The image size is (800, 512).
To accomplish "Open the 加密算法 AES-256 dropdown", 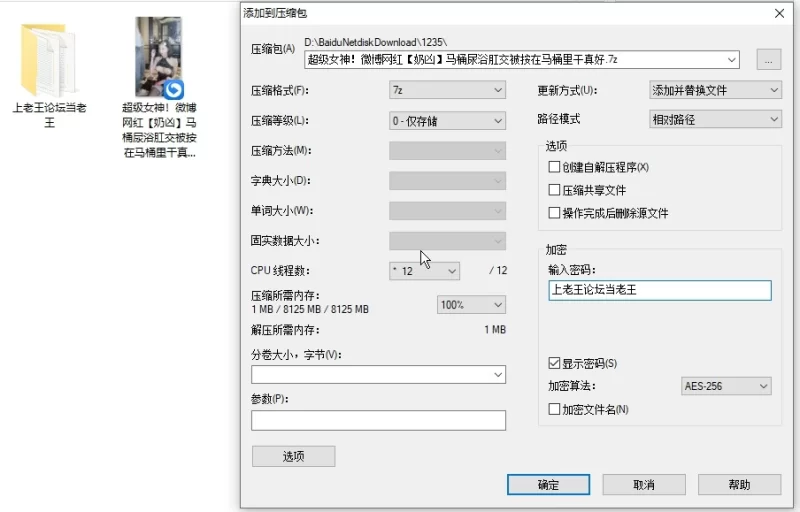I will click(x=726, y=386).
